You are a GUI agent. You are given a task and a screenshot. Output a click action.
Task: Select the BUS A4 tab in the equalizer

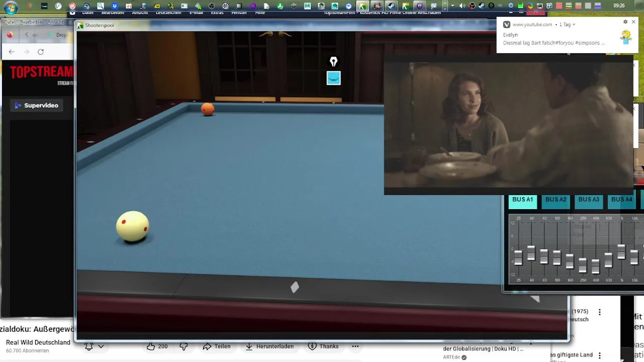[x=621, y=201]
